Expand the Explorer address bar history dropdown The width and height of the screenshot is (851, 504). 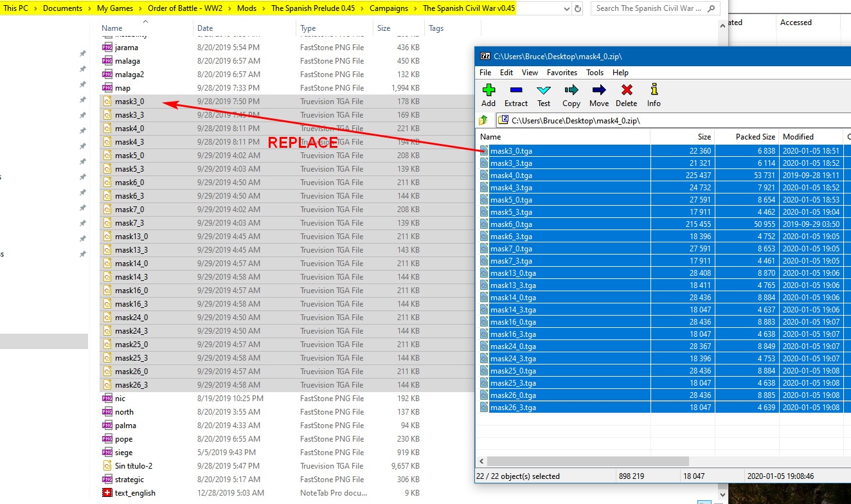[x=566, y=9]
